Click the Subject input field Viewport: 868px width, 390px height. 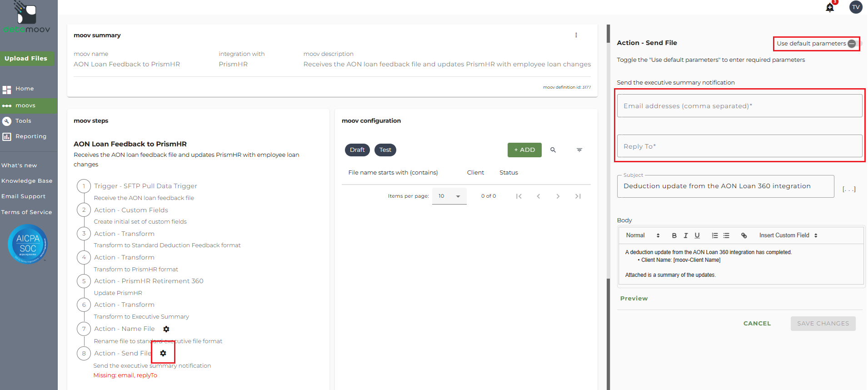pyautogui.click(x=725, y=186)
